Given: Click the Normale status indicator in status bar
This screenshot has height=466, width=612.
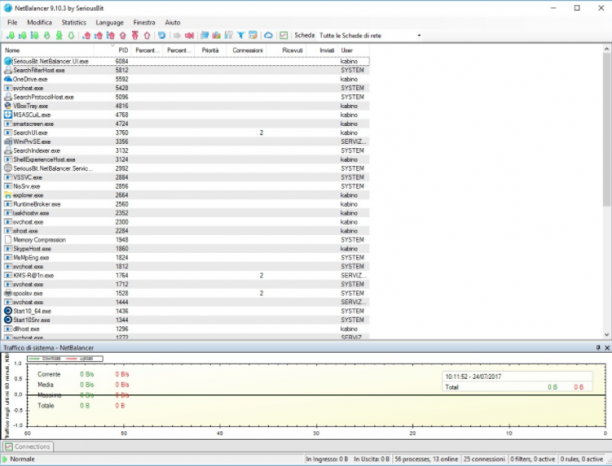Looking at the screenshot, I should (18, 459).
